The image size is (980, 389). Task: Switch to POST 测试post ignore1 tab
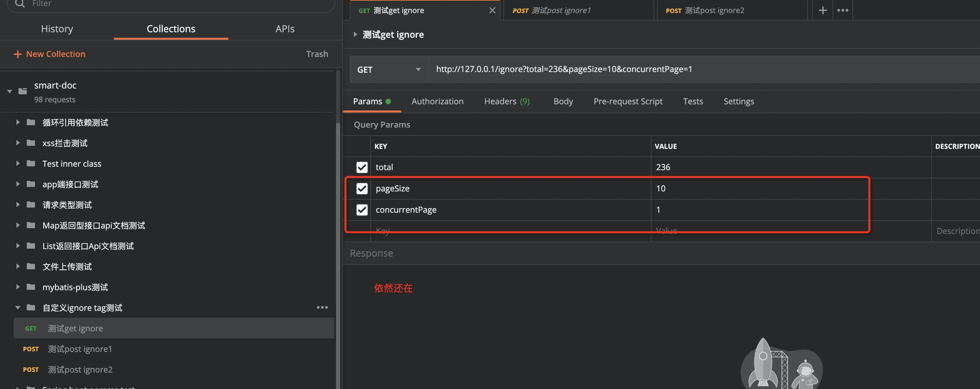click(x=578, y=10)
